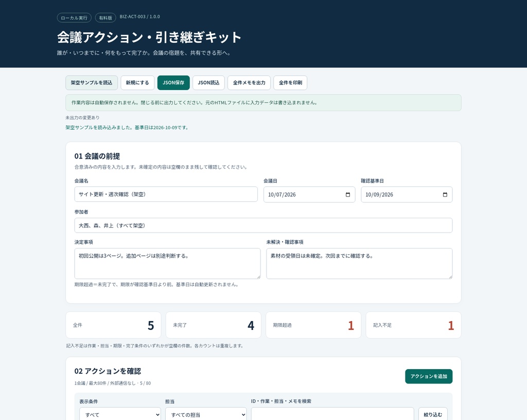Click the auto-save warning notice banner
Screen dimensions: 527x420
tap(263, 103)
